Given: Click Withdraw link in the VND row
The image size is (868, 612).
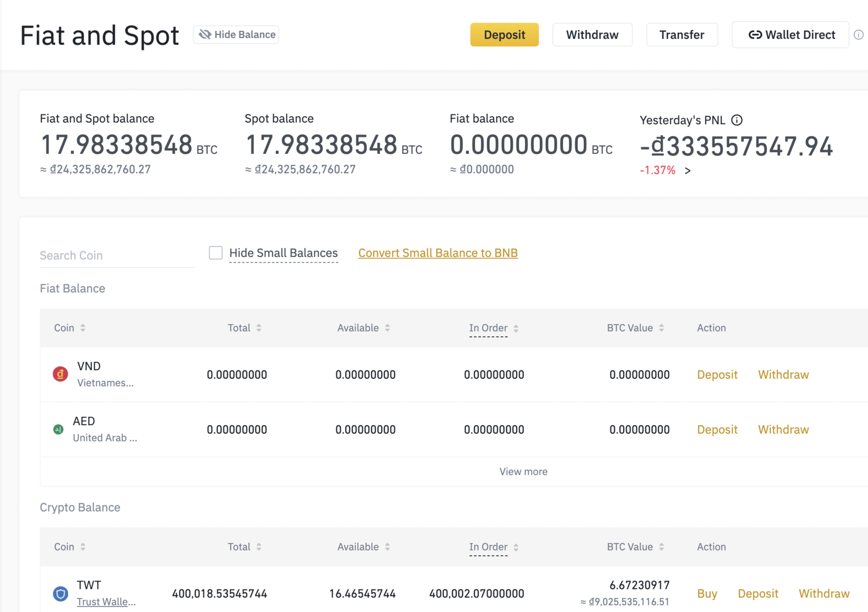Looking at the screenshot, I should tap(783, 374).
